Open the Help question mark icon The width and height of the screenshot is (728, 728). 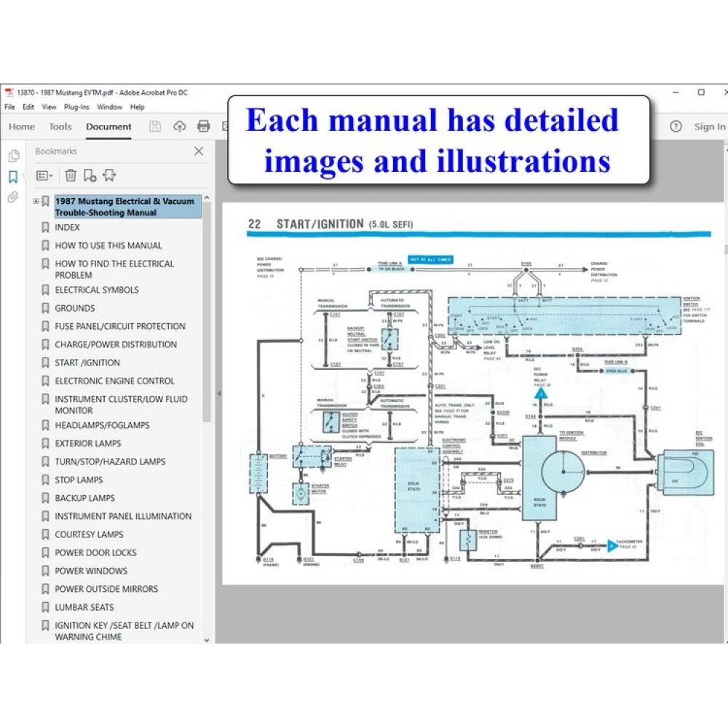click(x=676, y=126)
